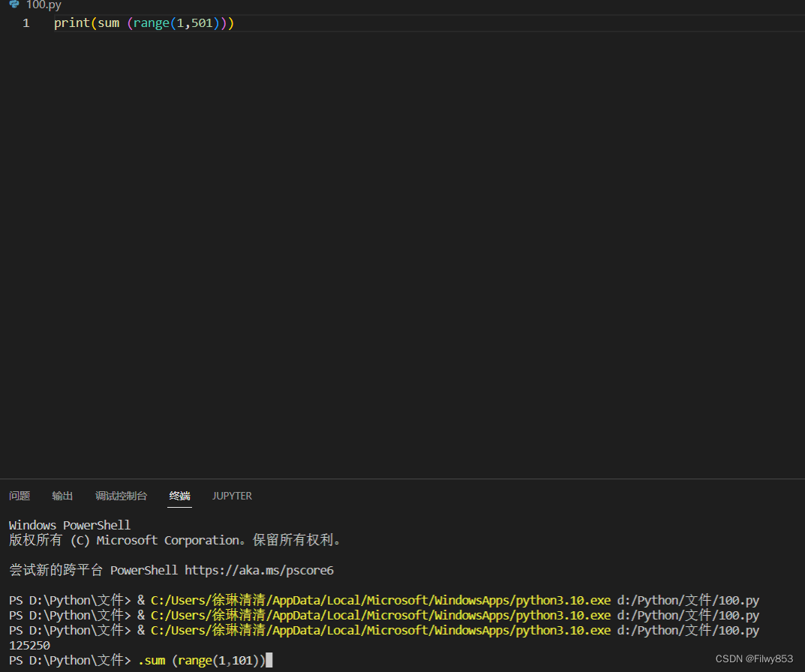
Task: Open the 输出 (Output) panel tab
Action: click(x=62, y=496)
